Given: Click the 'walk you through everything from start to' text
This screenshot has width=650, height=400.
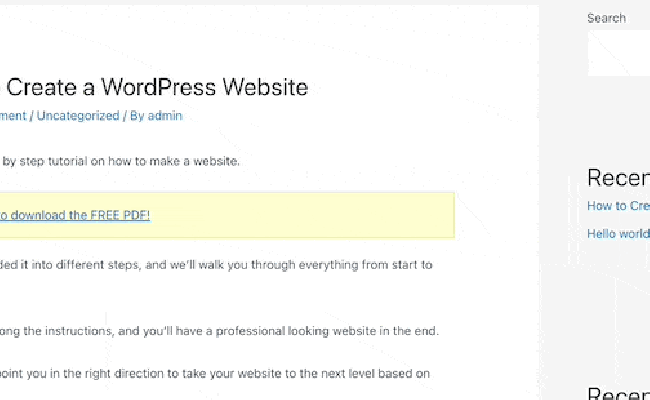Looking at the screenshot, I should (315, 265).
